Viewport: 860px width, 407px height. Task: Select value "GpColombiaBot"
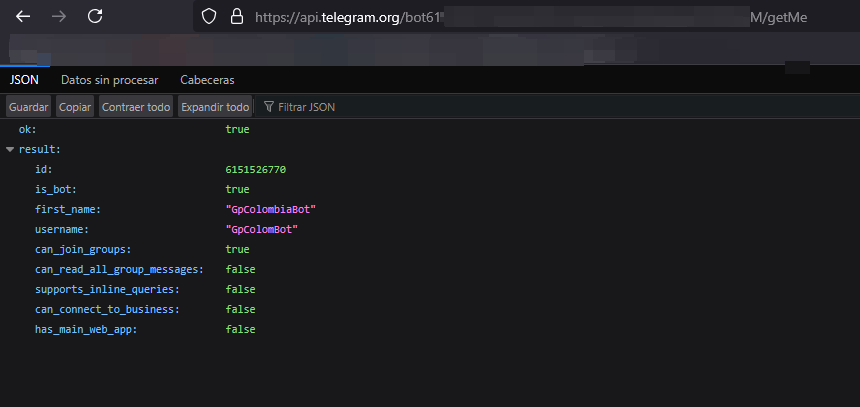pos(271,210)
